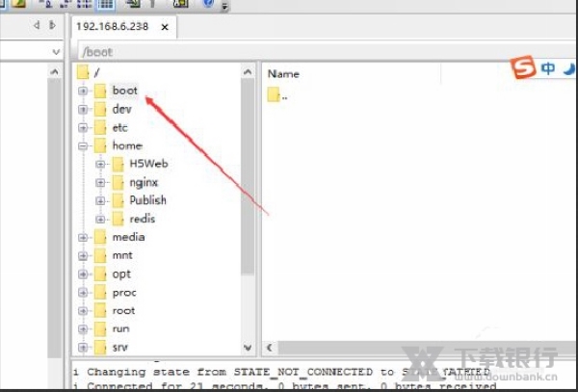Select the highlighted details view toolbar icon

pos(107,4)
